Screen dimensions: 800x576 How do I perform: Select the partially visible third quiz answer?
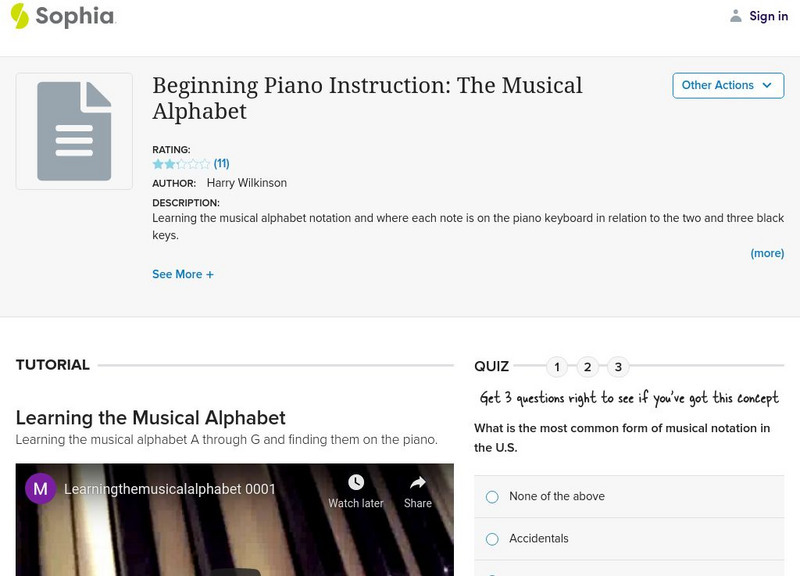[x=491, y=574]
